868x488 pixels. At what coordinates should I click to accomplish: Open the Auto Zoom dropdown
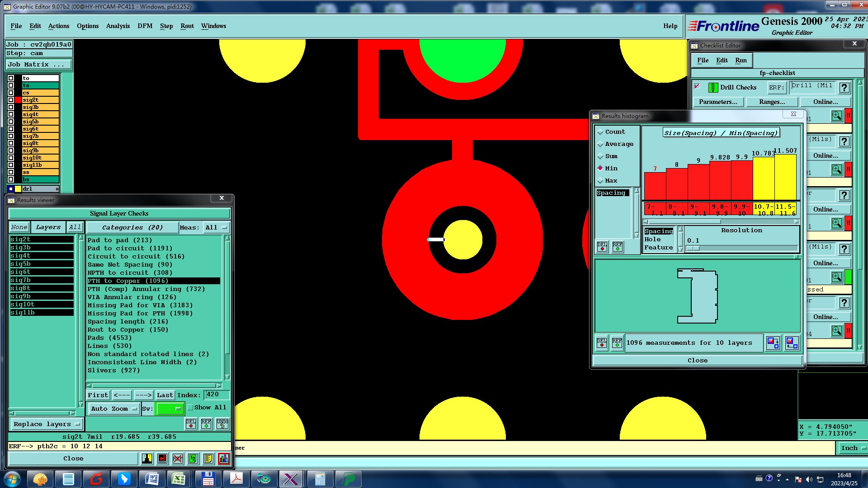tap(113, 409)
